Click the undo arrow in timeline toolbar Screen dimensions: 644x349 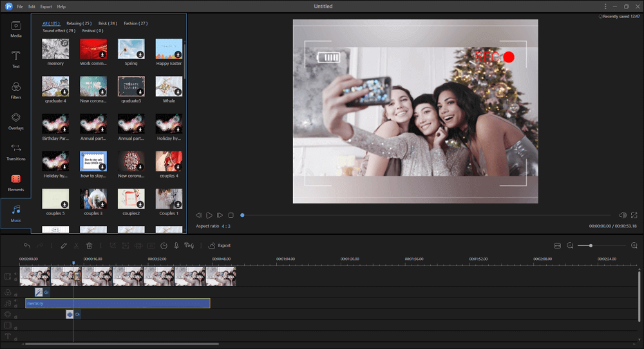[x=27, y=245]
